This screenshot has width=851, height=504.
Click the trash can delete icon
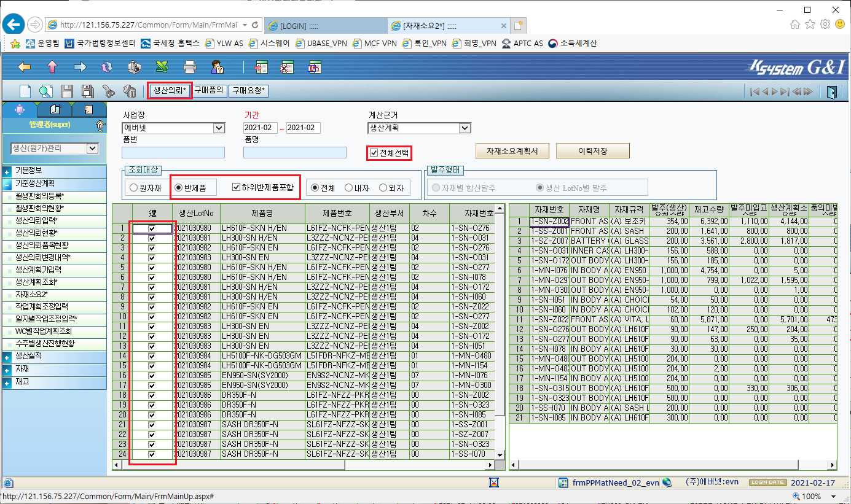pyautogui.click(x=130, y=91)
